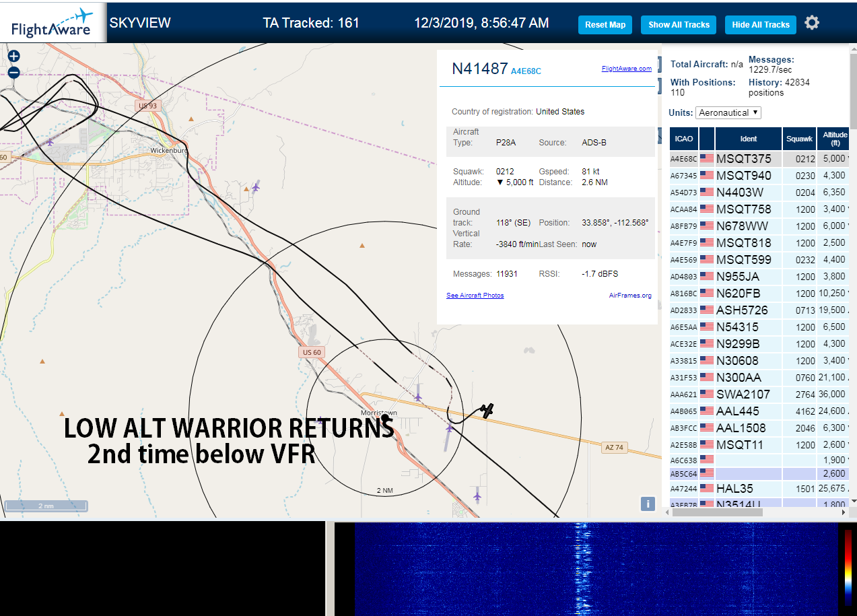Select the MSQT599 row
The image size is (857, 616).
pyautogui.click(x=759, y=260)
